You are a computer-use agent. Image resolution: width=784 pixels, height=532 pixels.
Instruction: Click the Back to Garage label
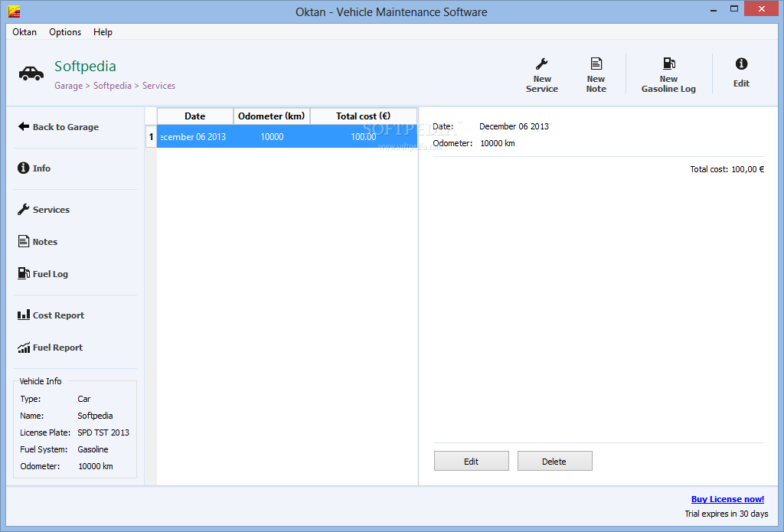66,127
